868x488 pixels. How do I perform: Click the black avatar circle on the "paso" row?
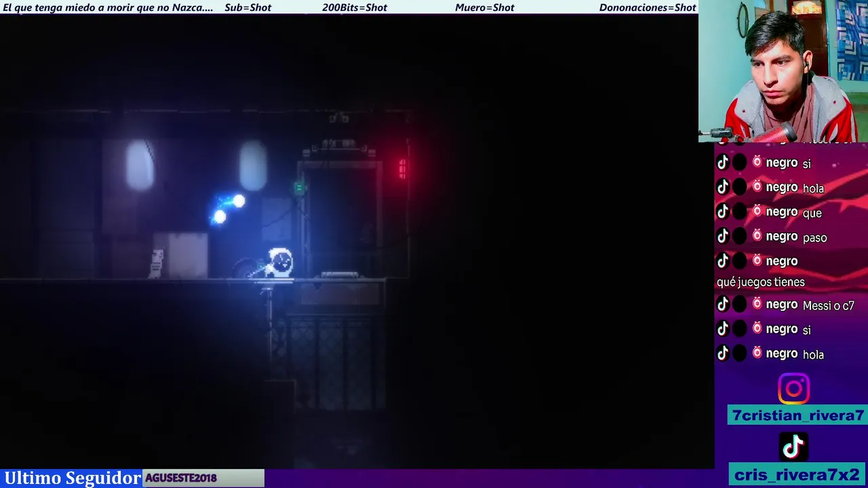tap(740, 236)
